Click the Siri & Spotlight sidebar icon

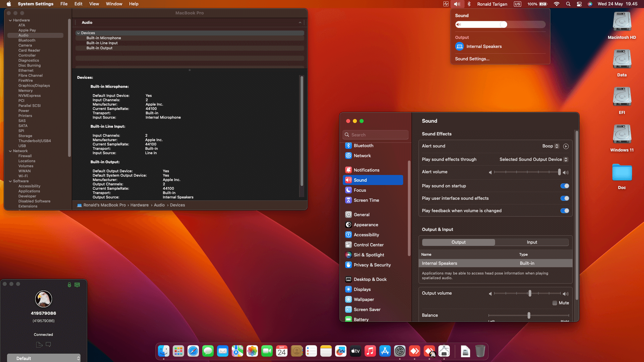click(x=348, y=255)
